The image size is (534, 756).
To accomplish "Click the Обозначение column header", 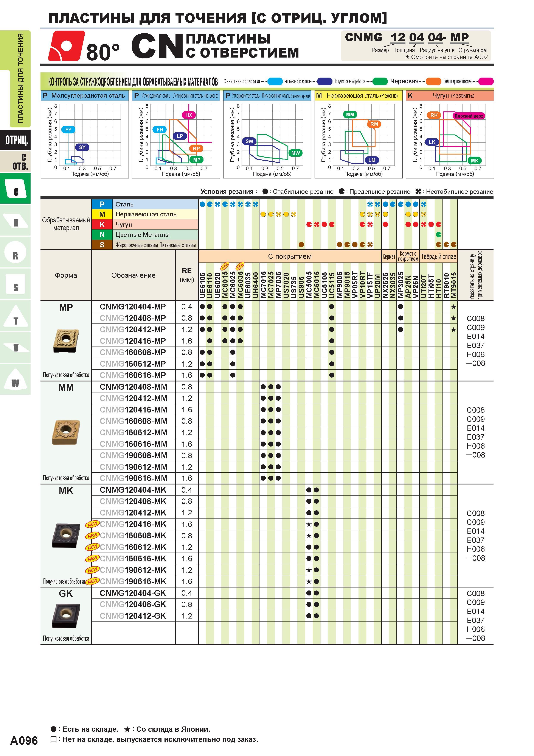I will [x=133, y=275].
